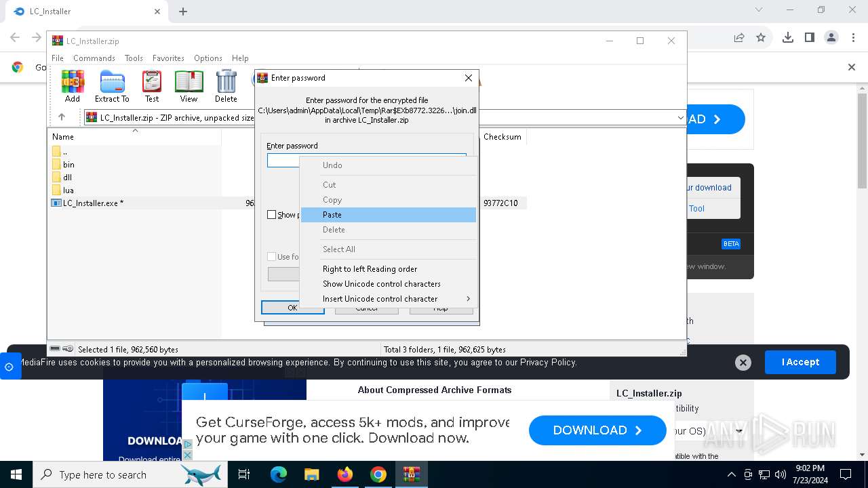Sort by Checksum column header
This screenshot has width=868, height=488.
pyautogui.click(x=502, y=137)
